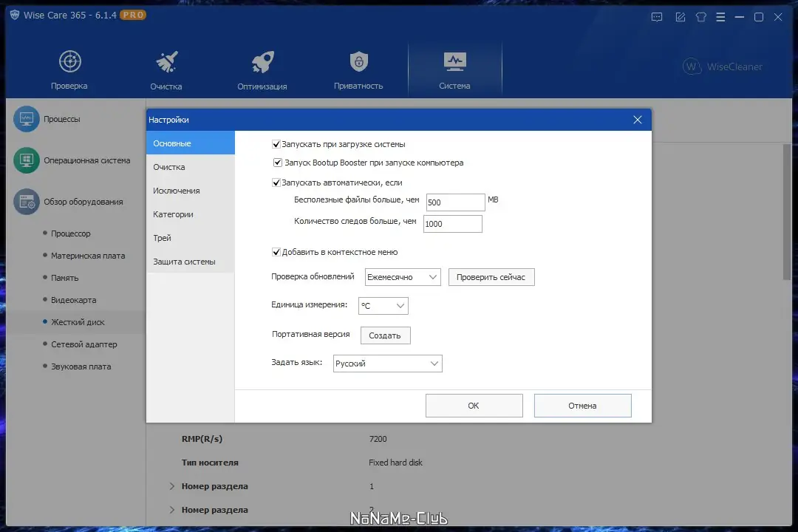This screenshot has height=532, width=798.
Task: Select the Система monitoring icon
Action: (x=454, y=63)
